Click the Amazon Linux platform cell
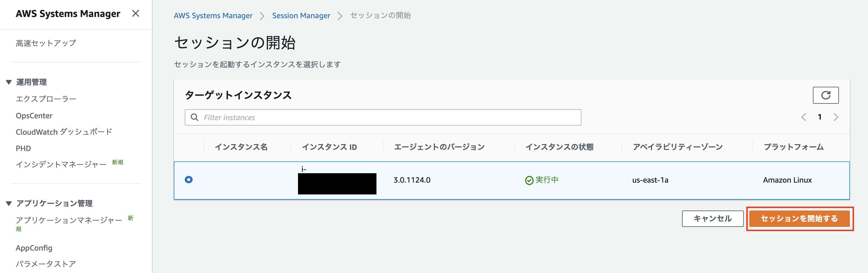868x273 pixels. [x=787, y=180]
